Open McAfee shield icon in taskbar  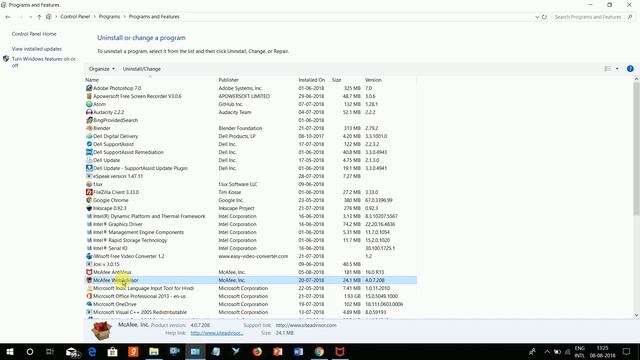point(340,351)
